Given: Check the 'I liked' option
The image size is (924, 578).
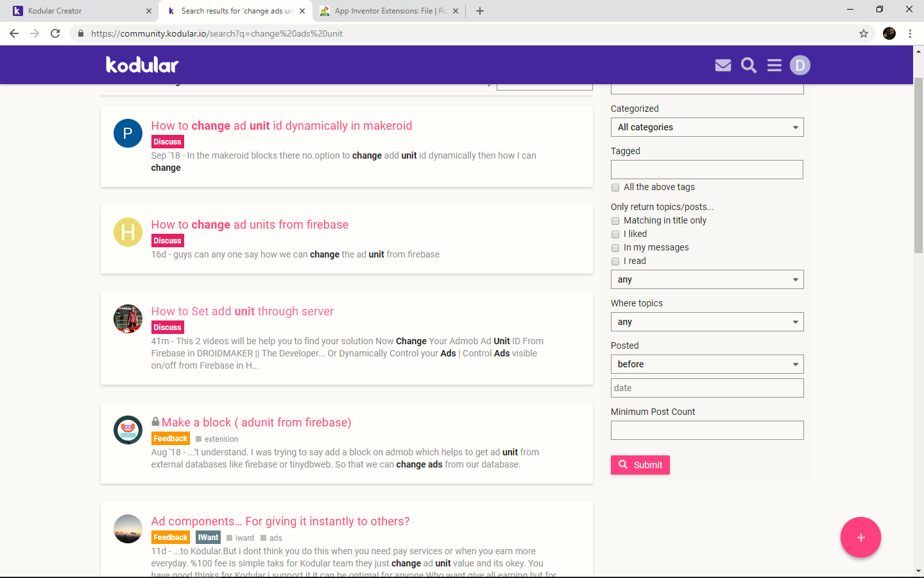Looking at the screenshot, I should 615,234.
